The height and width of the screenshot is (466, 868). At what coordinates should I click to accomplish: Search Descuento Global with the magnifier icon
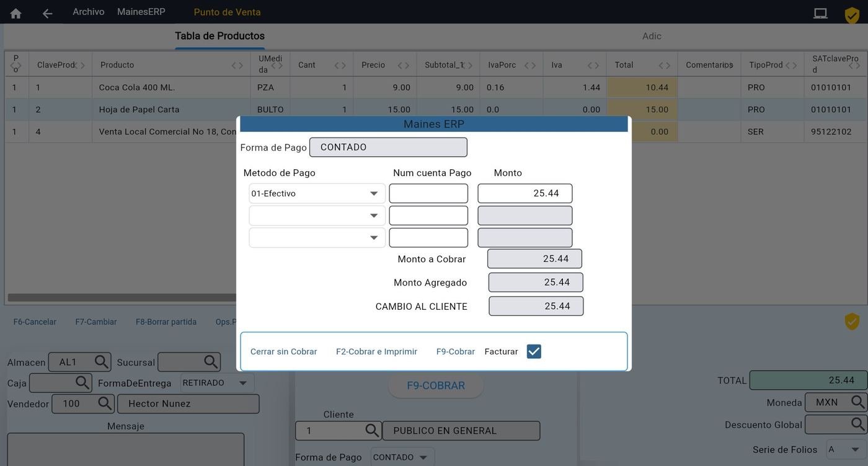point(857,424)
